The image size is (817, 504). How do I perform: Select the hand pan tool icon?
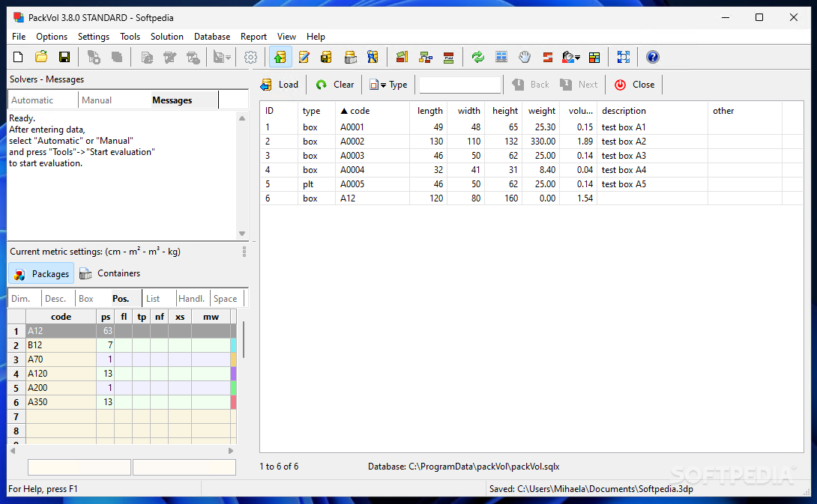[524, 57]
